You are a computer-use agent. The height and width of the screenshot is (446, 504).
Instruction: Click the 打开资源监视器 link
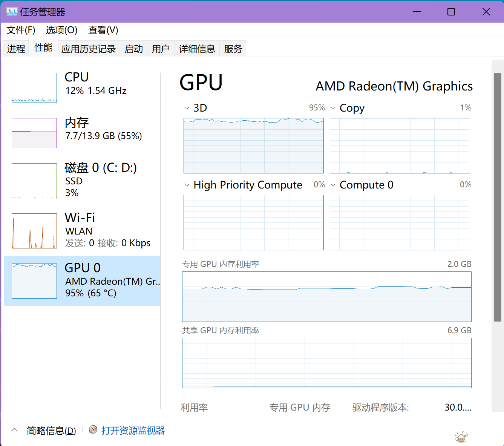click(133, 431)
